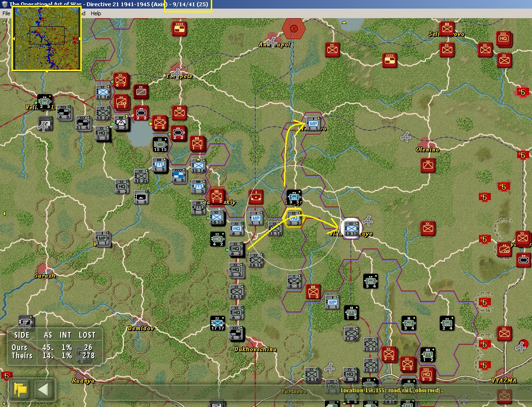
Task: Select the grey mountain unit by the lake
Action: click(121, 123)
